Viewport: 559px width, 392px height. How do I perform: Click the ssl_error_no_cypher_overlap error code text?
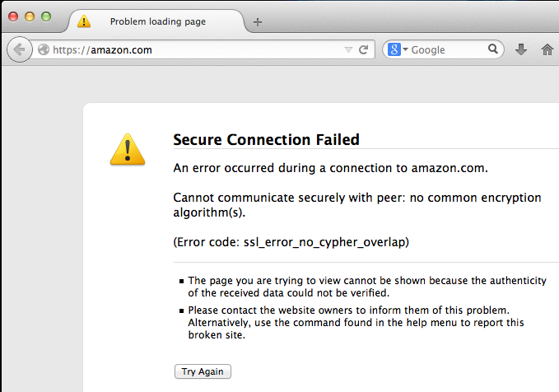tap(324, 242)
